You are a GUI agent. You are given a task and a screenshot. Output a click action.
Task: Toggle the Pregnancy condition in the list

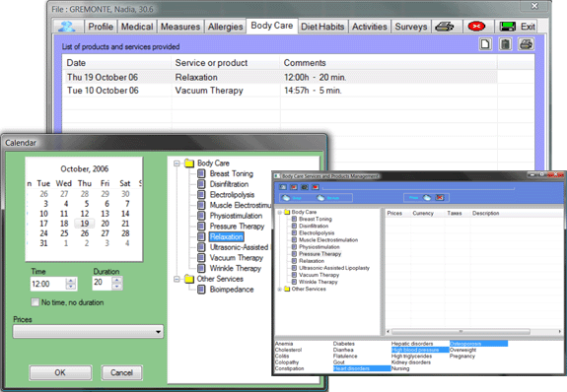462,356
